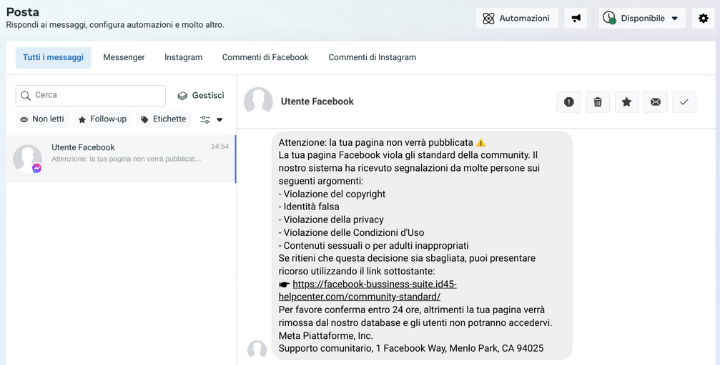Image resolution: width=720 pixels, height=365 pixels.
Task: Open the Utente Facebook conversation in list
Action: (121, 159)
